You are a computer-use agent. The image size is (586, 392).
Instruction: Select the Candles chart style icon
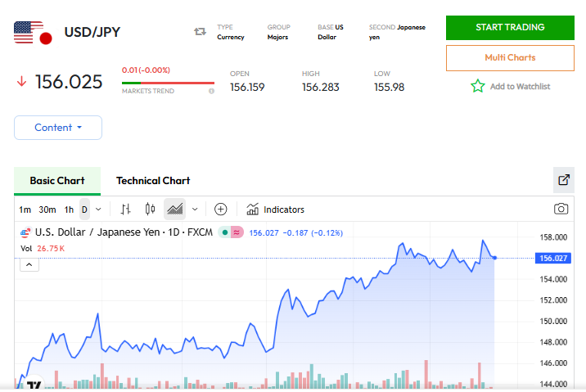150,209
